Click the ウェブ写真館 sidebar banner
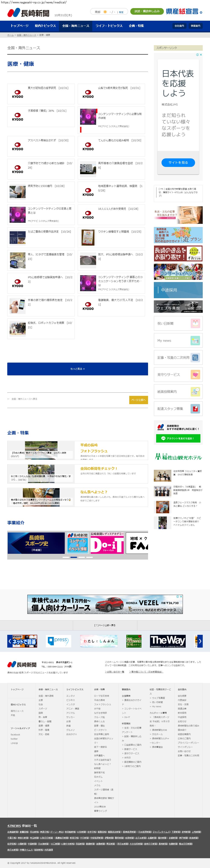The height and width of the screenshot is (868, 210). pos(178,307)
